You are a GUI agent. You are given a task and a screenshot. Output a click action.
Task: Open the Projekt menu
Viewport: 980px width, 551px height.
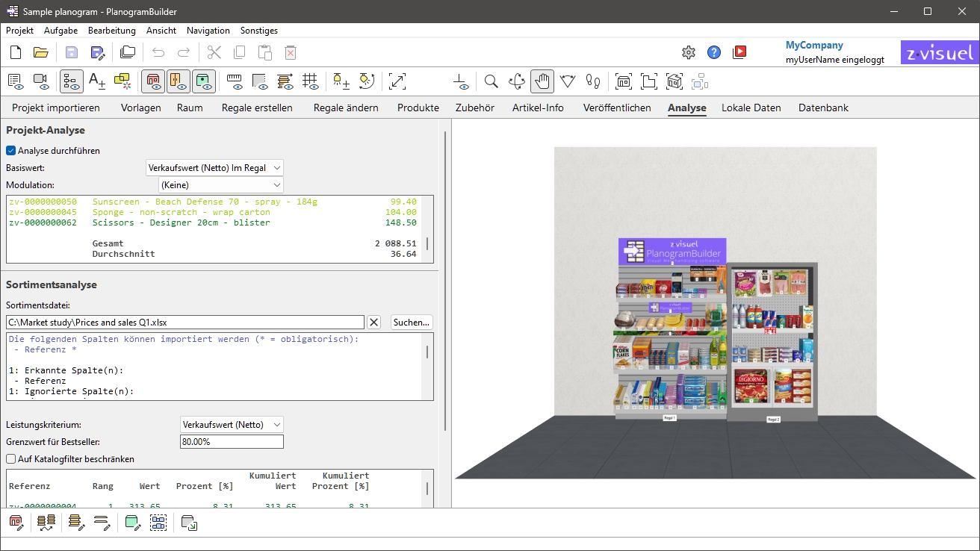pos(19,31)
